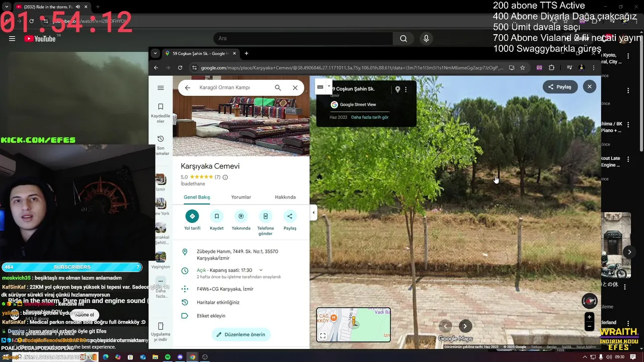Viewport: 644px width, 362px height.
Task: Open a new tab in the Maps window
Action: point(247,53)
